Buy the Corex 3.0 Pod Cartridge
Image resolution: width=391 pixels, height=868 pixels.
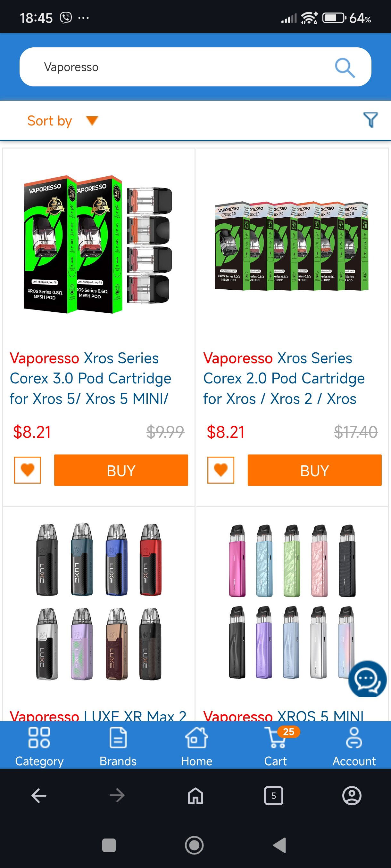pos(121,470)
